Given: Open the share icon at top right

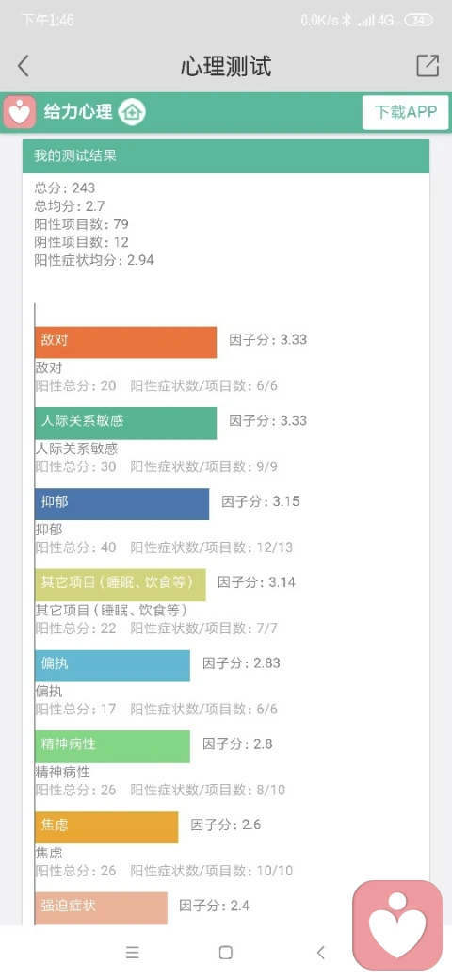Looking at the screenshot, I should click(x=428, y=66).
